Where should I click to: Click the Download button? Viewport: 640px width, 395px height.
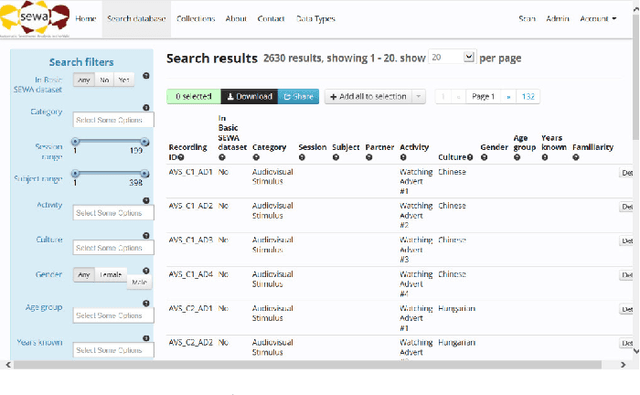coord(249,97)
